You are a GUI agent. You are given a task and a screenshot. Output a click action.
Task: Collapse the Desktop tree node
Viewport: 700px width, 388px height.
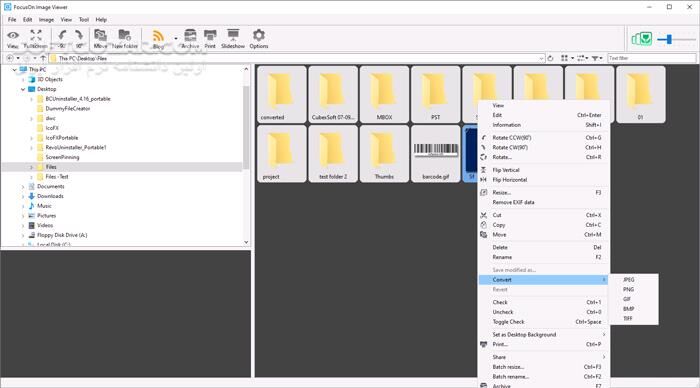(23, 89)
